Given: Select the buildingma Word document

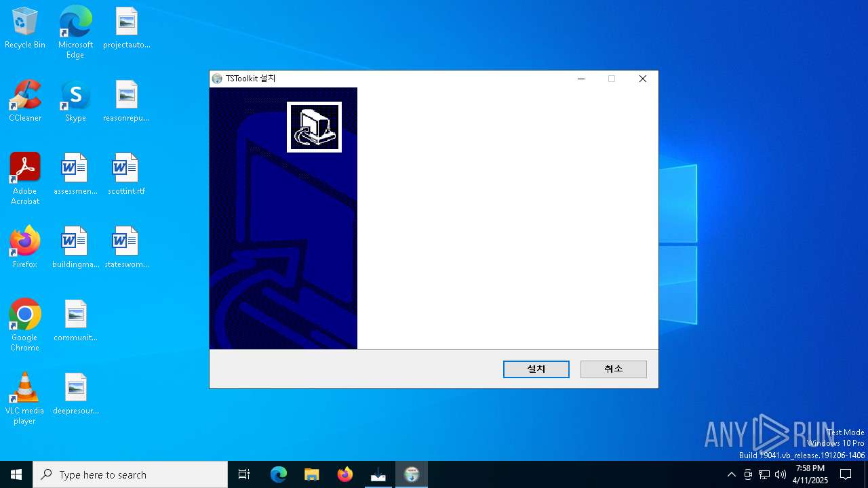Looking at the screenshot, I should click(75, 248).
